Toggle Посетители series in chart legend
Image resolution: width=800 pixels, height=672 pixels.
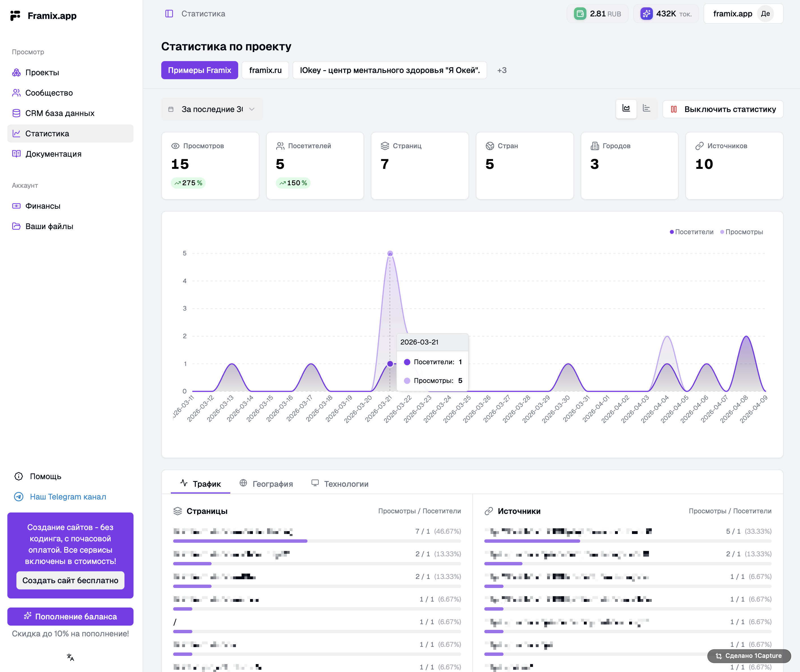pos(693,232)
